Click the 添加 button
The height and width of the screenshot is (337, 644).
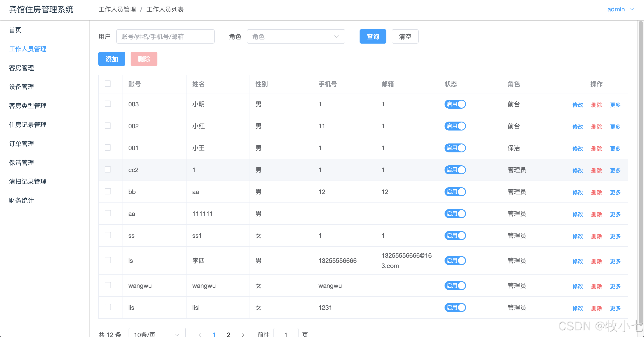click(x=112, y=59)
